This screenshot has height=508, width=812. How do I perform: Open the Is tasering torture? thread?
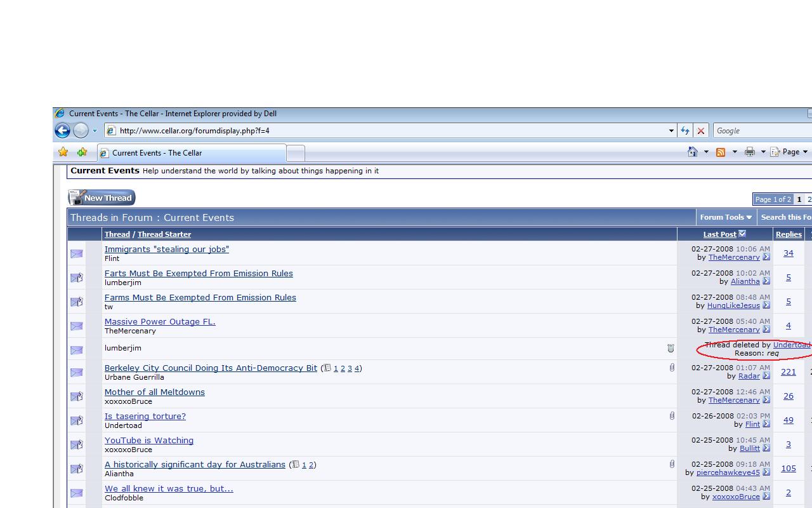(x=145, y=417)
